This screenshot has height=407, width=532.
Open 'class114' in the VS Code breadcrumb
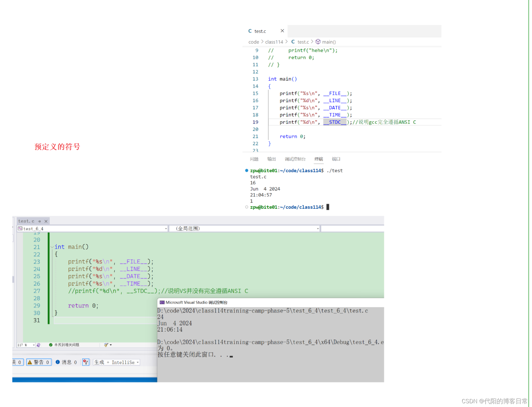(274, 42)
